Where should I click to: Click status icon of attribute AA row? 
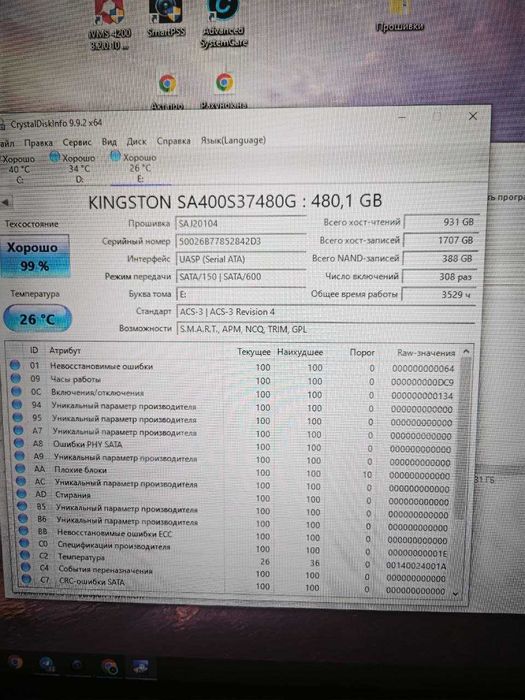20,469
